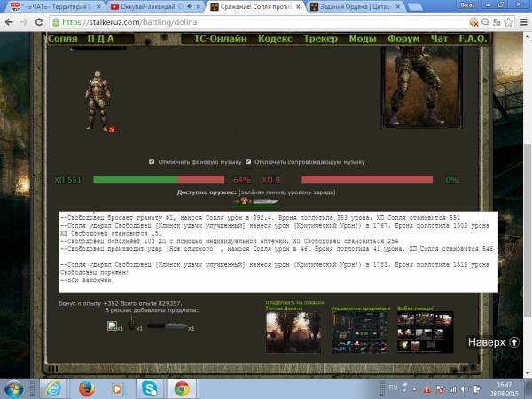Toggle the accompanying music checkbox
532x399 pixels.
pos(248,161)
